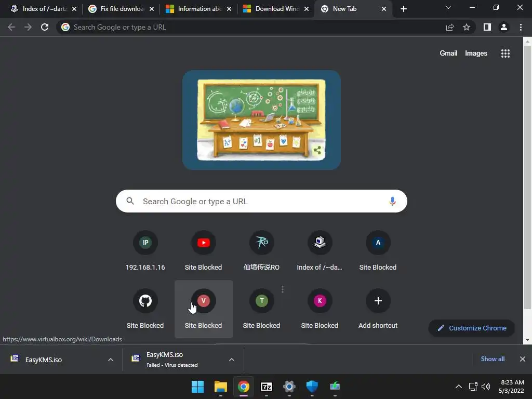The height and width of the screenshot is (399, 532).
Task: Click the address bar URL field
Action: [251, 27]
